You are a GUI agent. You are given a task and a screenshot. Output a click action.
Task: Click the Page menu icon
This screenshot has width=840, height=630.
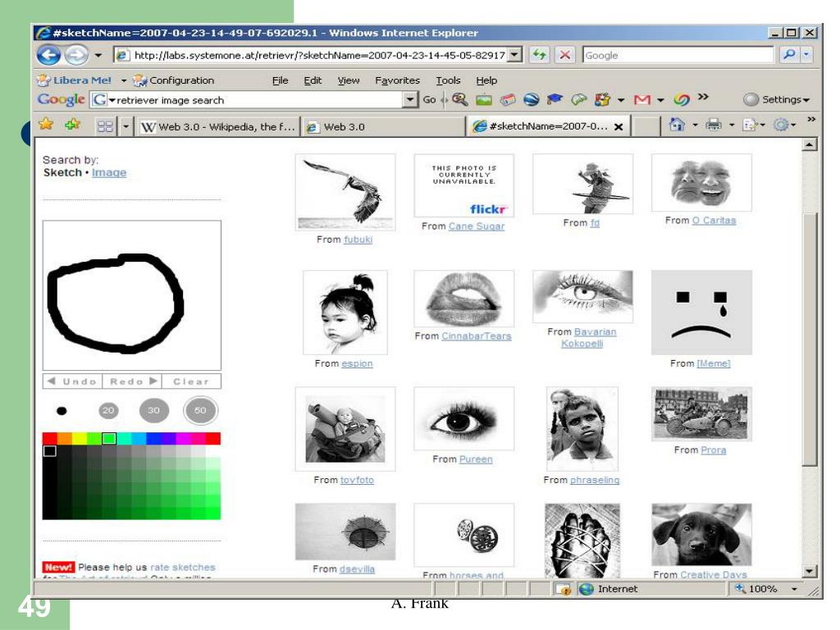[x=749, y=125]
